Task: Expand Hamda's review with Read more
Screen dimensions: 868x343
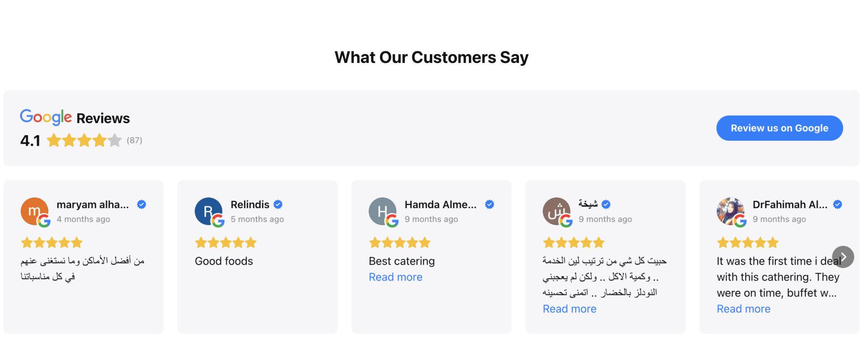Action: pos(396,277)
